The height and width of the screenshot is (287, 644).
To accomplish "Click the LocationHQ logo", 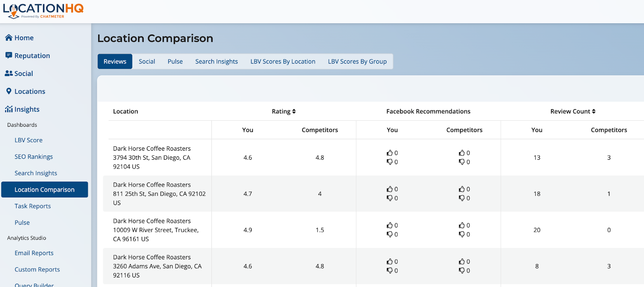I will pyautogui.click(x=43, y=11).
